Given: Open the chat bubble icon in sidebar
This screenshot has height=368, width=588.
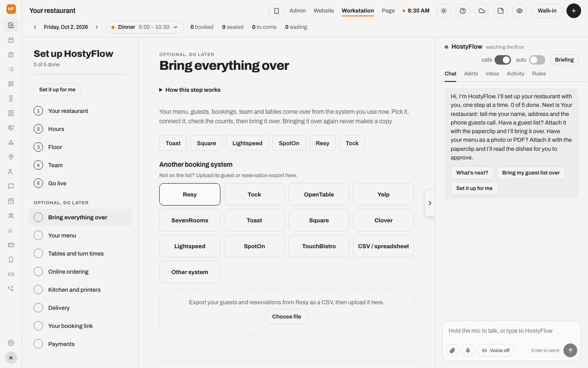Looking at the screenshot, I should coord(11,187).
